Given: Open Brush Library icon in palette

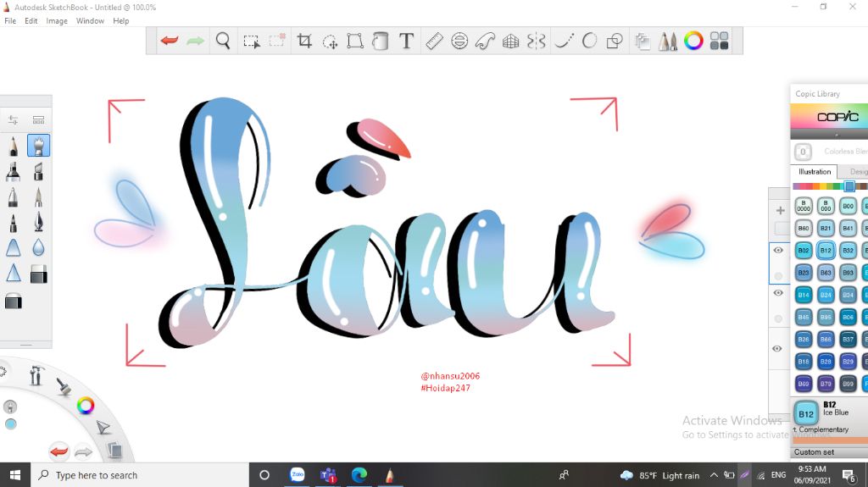Looking at the screenshot, I should pos(38,120).
